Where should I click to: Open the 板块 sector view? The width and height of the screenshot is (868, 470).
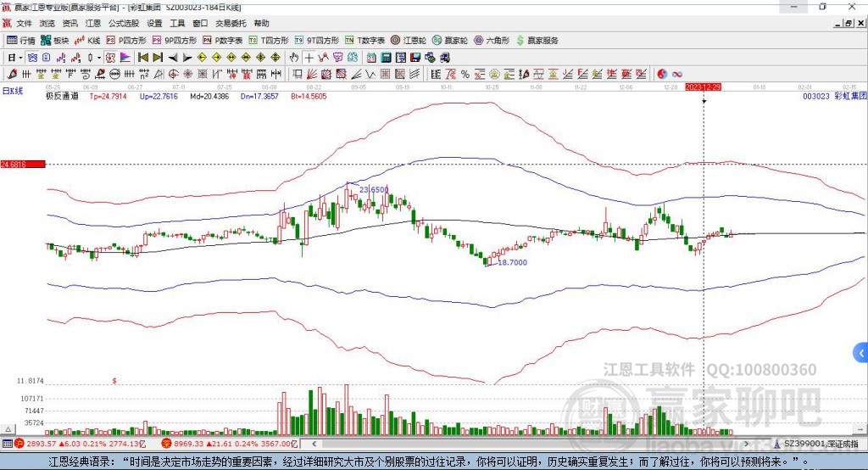55,41
